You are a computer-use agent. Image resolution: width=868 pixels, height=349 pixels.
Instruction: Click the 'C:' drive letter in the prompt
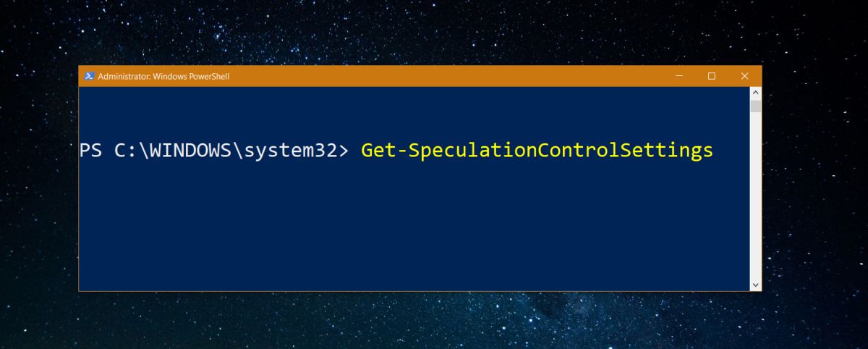click(x=127, y=151)
